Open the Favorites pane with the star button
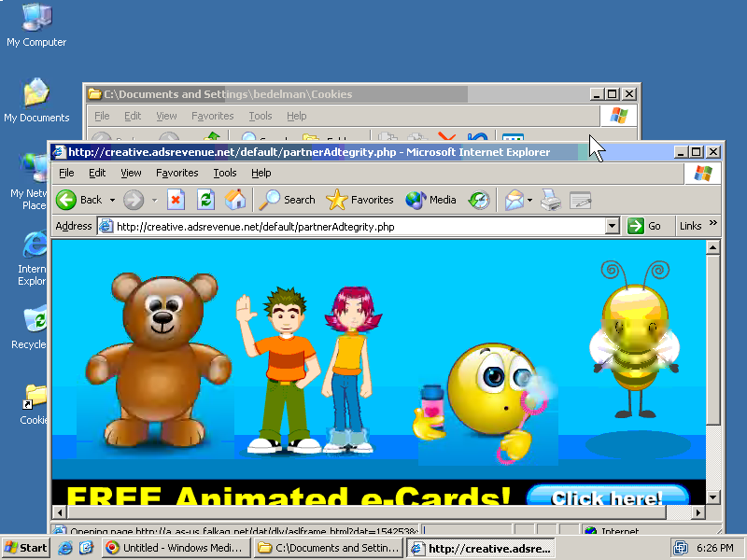This screenshot has height=560, width=747. coord(359,200)
